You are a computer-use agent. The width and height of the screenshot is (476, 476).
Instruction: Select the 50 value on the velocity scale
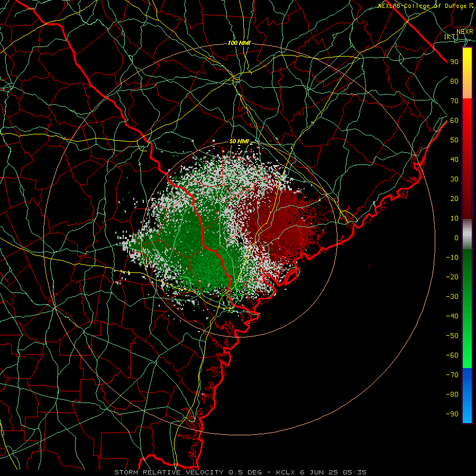click(454, 140)
